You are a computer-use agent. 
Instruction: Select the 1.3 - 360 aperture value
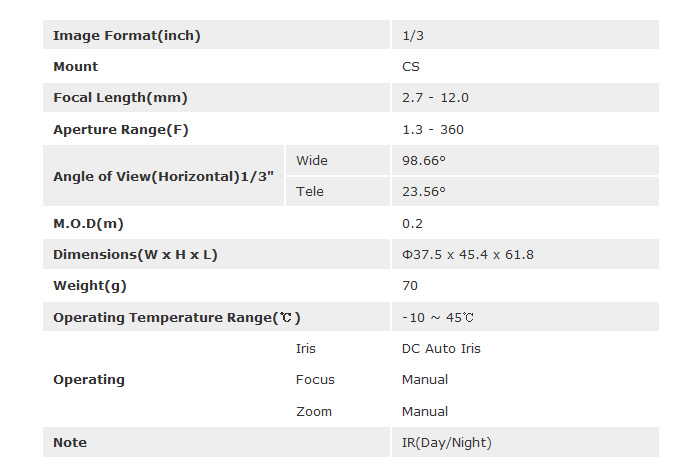[x=433, y=130]
